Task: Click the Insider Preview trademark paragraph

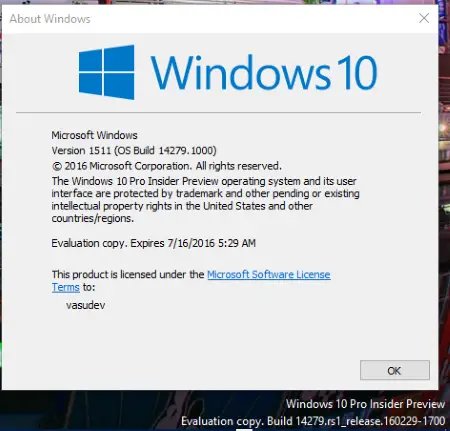Action: coord(205,200)
